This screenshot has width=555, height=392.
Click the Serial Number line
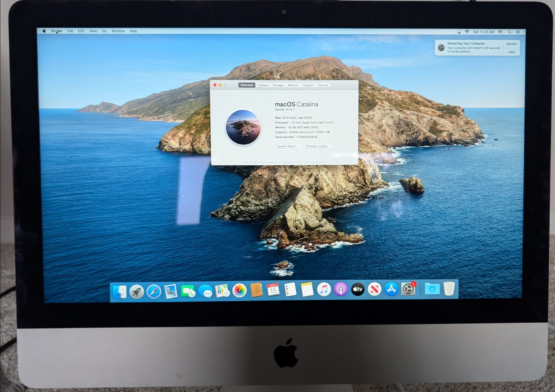(x=296, y=137)
